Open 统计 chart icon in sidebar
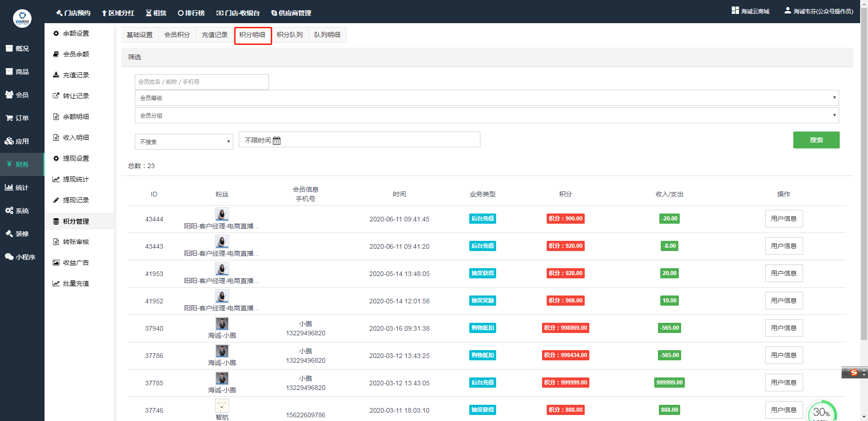 pyautogui.click(x=9, y=187)
